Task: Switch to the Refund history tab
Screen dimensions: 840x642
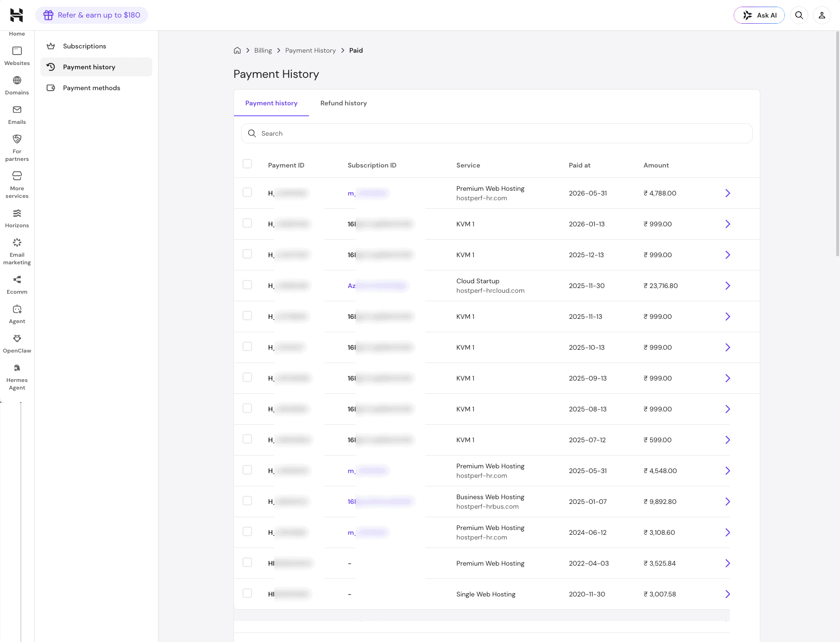Action: (x=344, y=103)
